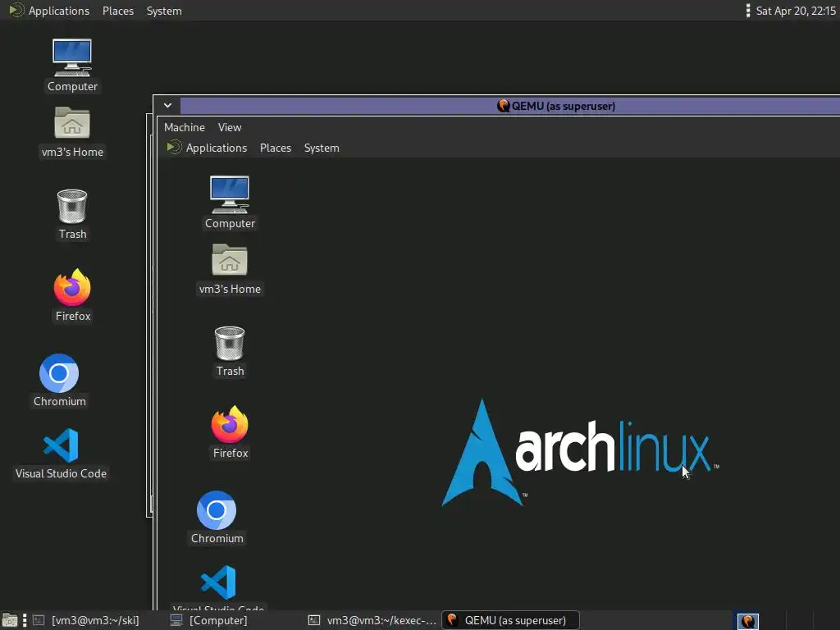Click the QEMU (as superuser) taskbar button
This screenshot has height=630, width=840.
[x=510, y=620]
